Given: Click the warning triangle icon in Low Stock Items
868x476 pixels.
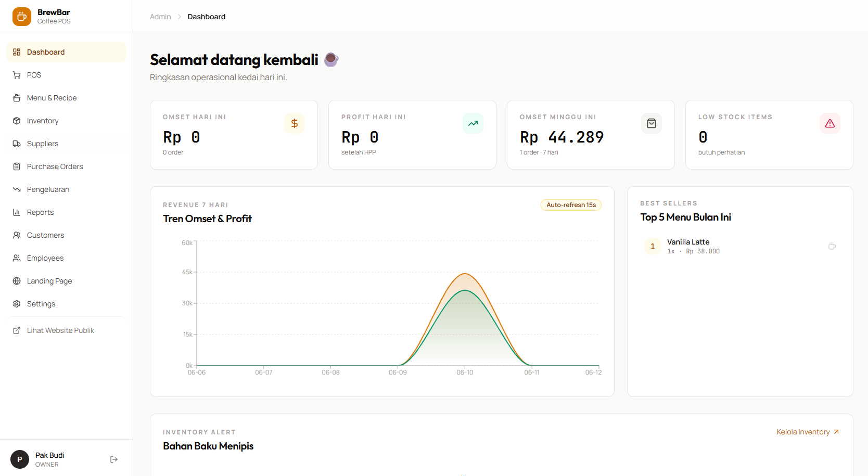Looking at the screenshot, I should 830,123.
